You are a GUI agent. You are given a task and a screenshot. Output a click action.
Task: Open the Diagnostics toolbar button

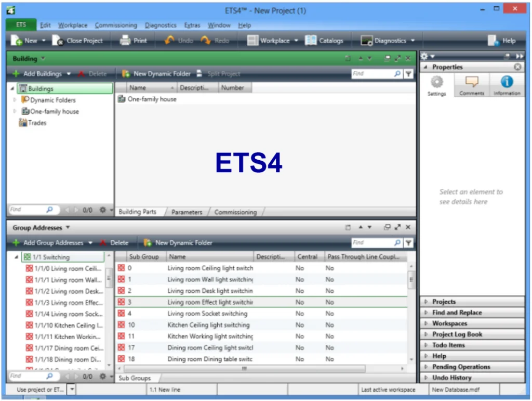pos(383,41)
